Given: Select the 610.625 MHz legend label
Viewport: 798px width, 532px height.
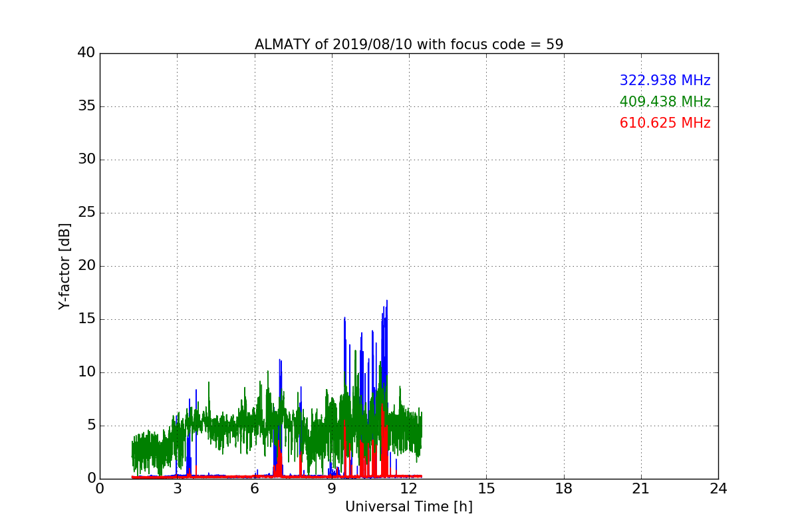Looking at the screenshot, I should pyautogui.click(x=665, y=123).
